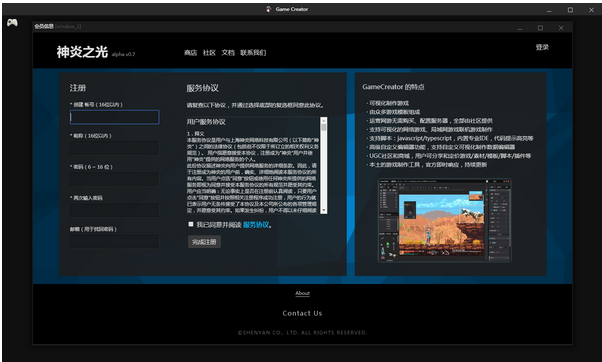The width and height of the screenshot is (602, 362).
Task: Click the agreement text scrollbar thumb
Action: [324, 127]
